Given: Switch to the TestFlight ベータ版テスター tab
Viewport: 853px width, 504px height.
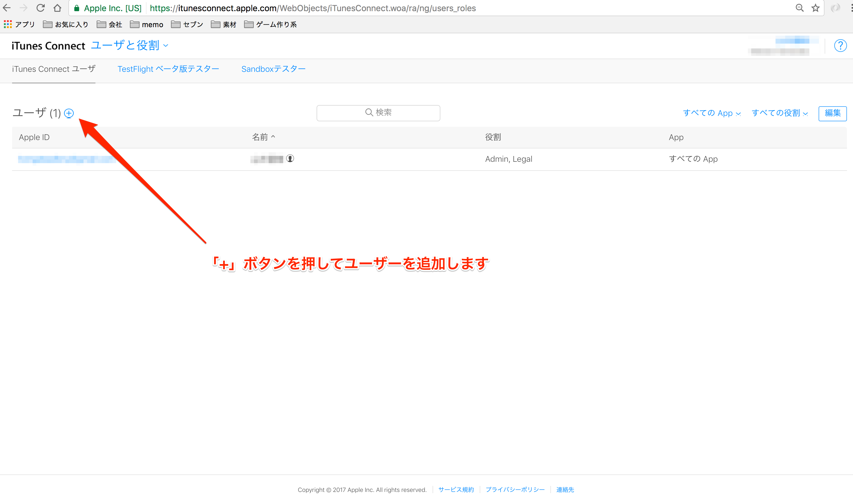Looking at the screenshot, I should pos(168,69).
